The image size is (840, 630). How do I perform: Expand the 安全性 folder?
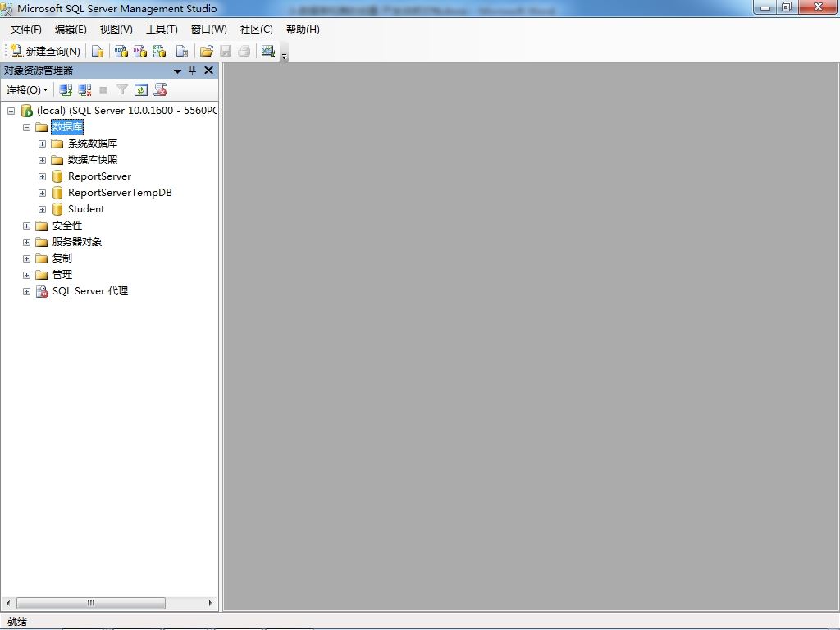coord(26,226)
